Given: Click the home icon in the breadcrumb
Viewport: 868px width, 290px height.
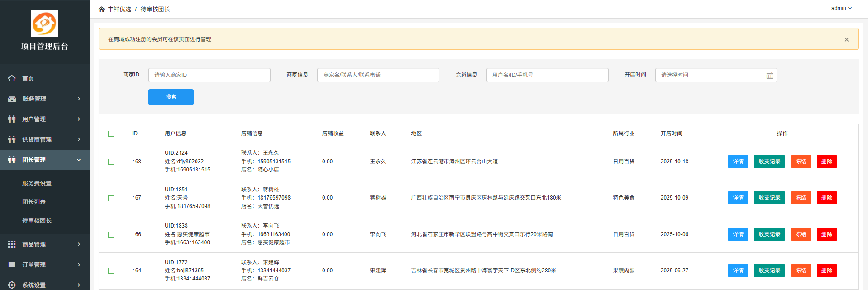Looking at the screenshot, I should [101, 9].
